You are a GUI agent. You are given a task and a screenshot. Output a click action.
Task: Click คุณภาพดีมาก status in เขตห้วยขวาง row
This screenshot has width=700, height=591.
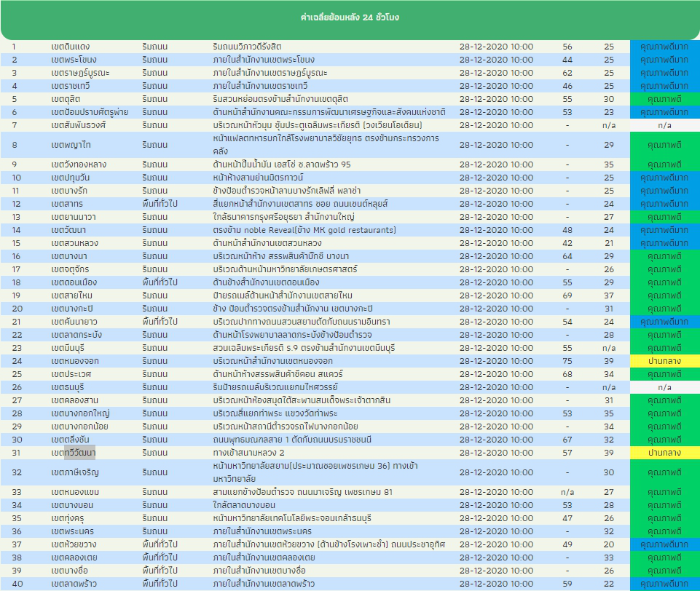tap(664, 544)
